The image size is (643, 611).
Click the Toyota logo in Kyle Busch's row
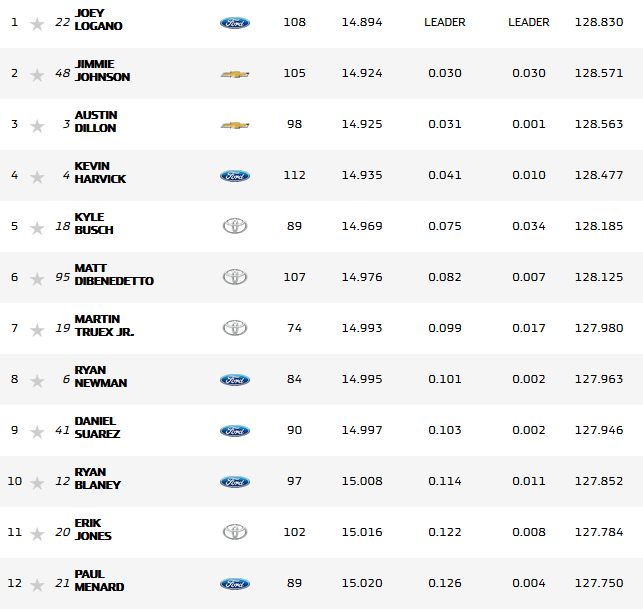pyautogui.click(x=235, y=226)
